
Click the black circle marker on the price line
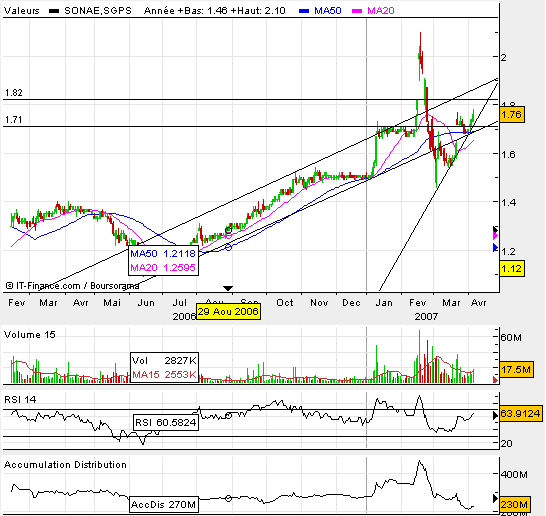[x=228, y=230]
